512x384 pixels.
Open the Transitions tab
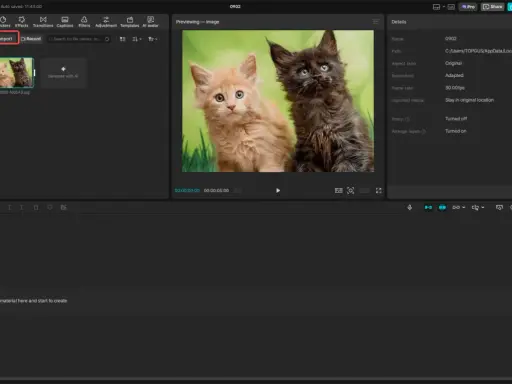pyautogui.click(x=43, y=22)
